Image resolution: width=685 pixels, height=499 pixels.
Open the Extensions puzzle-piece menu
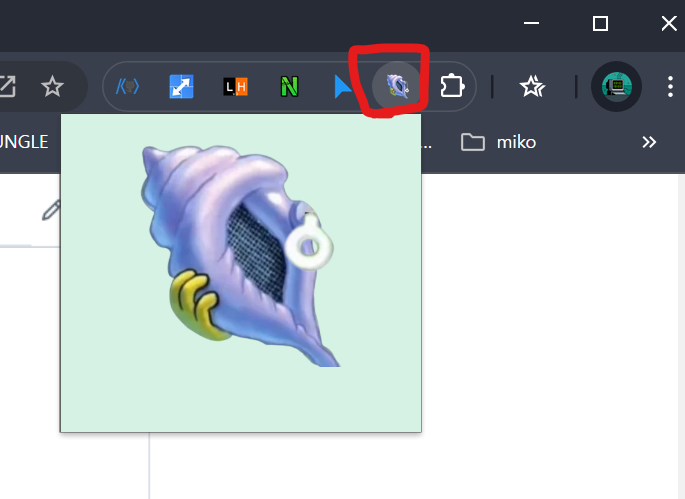(452, 86)
